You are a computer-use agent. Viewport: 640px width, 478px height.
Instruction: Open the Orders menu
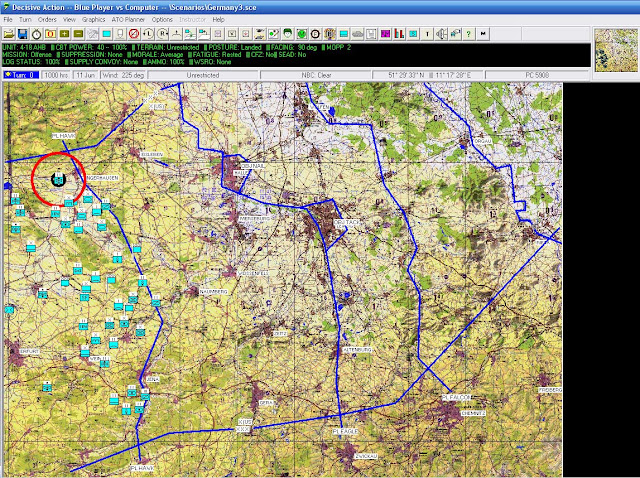47,19
